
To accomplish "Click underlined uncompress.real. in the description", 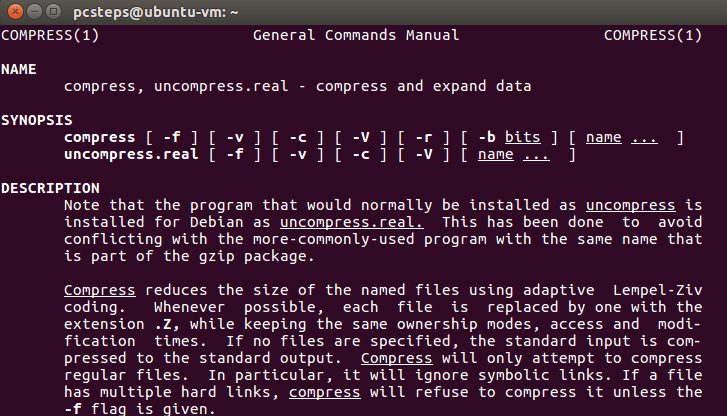I will tap(351, 222).
